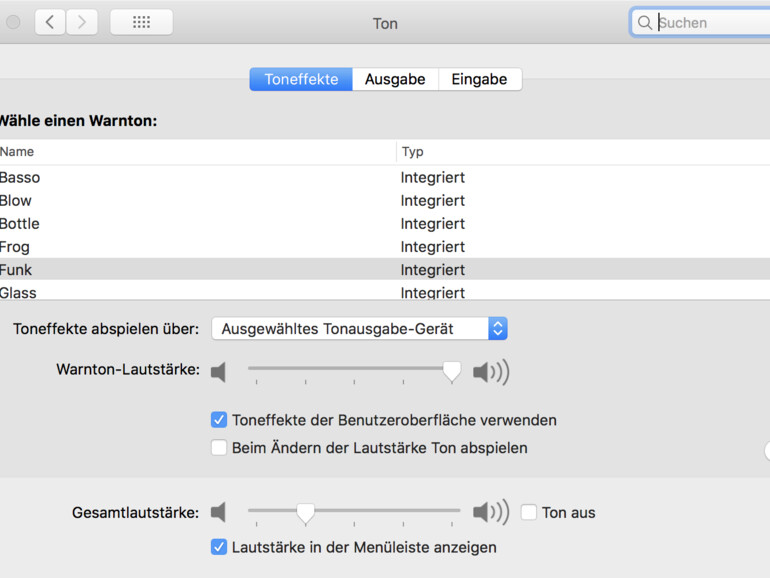Click loud speaker icon beside Gesamtlautstärke slider

(x=491, y=513)
